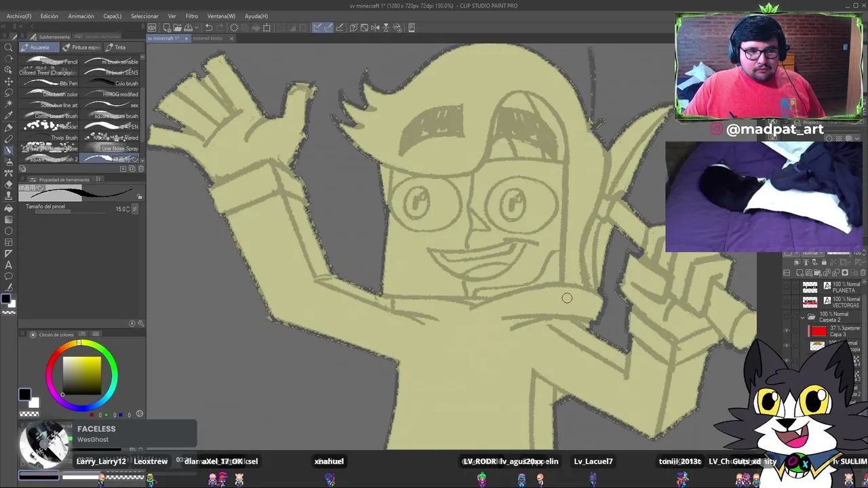Toggle brush preview lock icon

click(140, 197)
